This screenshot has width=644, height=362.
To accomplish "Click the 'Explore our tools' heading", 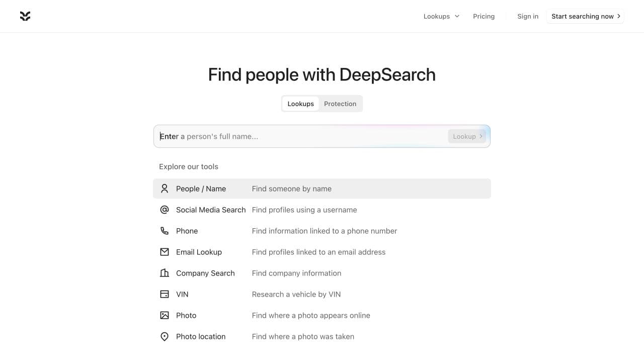I will (189, 166).
